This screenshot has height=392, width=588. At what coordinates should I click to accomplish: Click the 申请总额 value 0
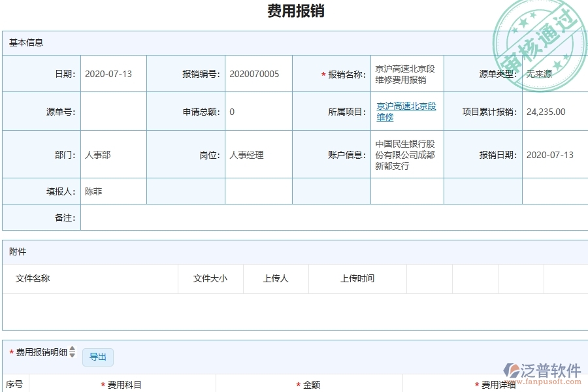232,111
